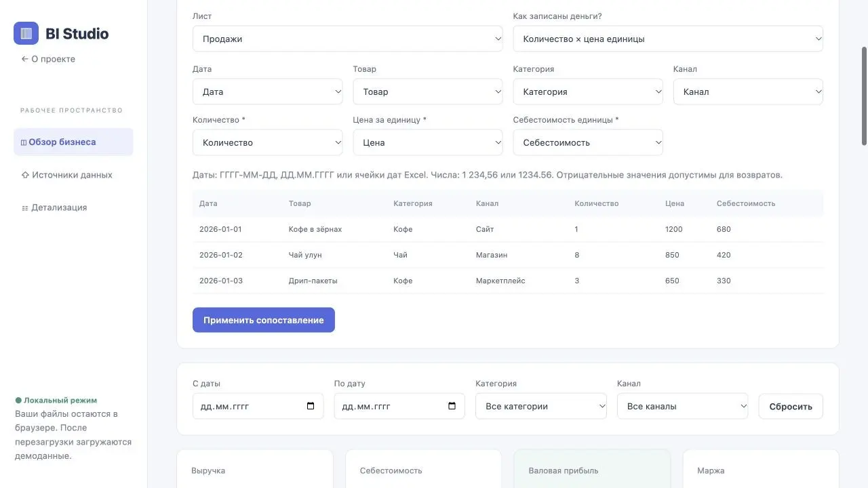Click the BI Studio logo icon
This screenshot has height=488, width=868.
(x=26, y=33)
